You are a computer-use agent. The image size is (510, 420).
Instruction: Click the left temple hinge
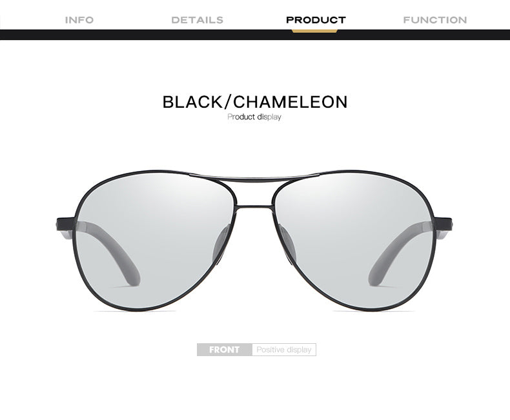(x=65, y=228)
